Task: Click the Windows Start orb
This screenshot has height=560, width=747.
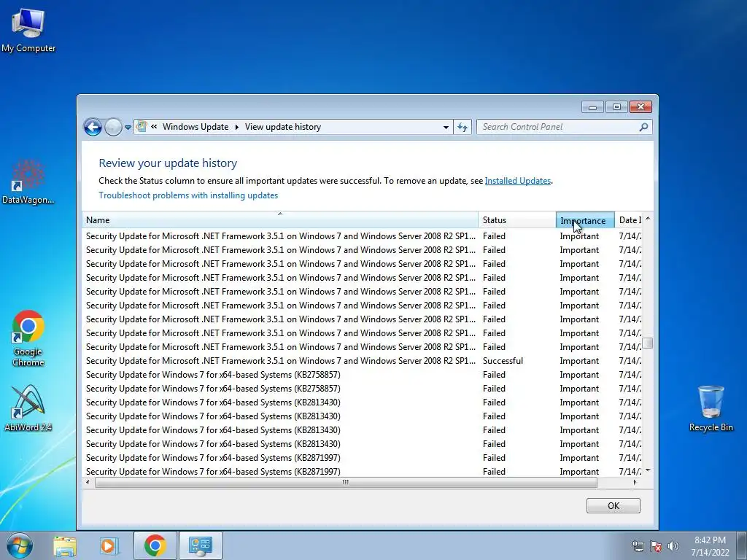Action: (x=20, y=545)
